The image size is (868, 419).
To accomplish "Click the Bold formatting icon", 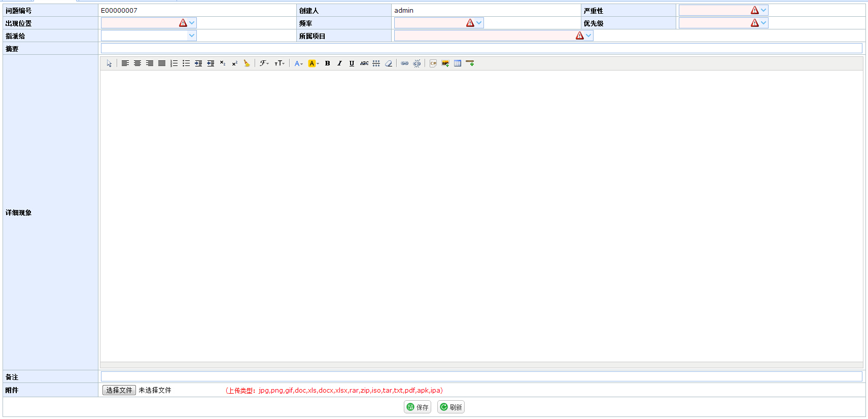I will (327, 63).
